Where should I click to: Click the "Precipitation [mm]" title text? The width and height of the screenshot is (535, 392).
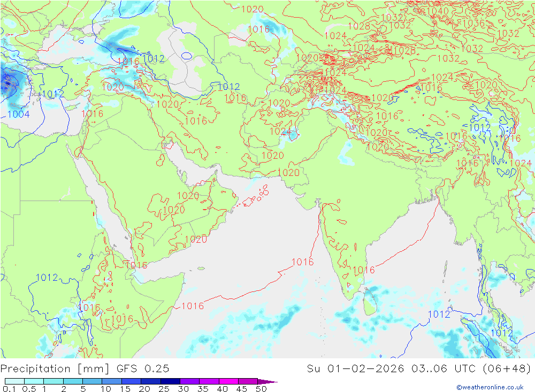pyautogui.click(x=55, y=369)
